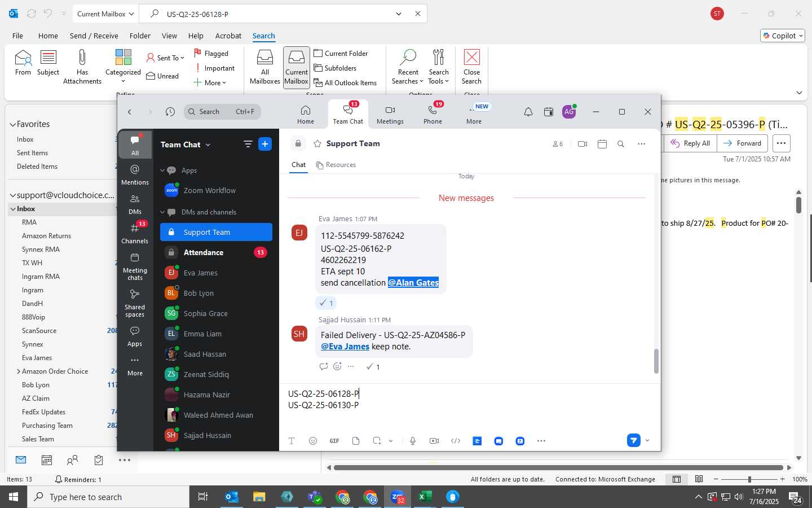Toggle the Important search filter
Screen dimensions: 812x508
pos(214,68)
